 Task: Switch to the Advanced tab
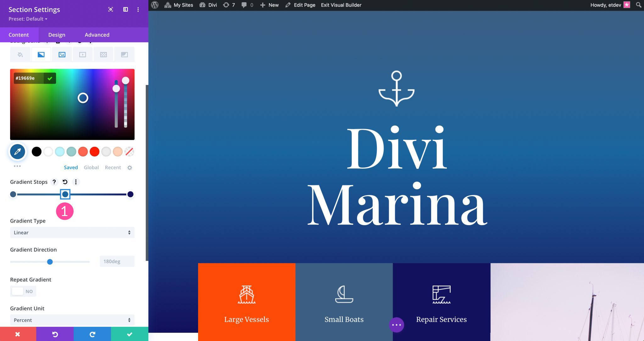[97, 35]
